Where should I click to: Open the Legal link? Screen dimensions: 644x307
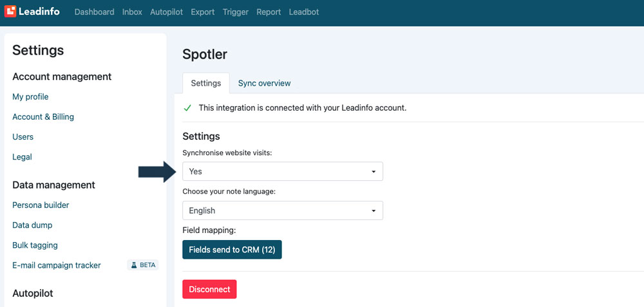(x=22, y=157)
